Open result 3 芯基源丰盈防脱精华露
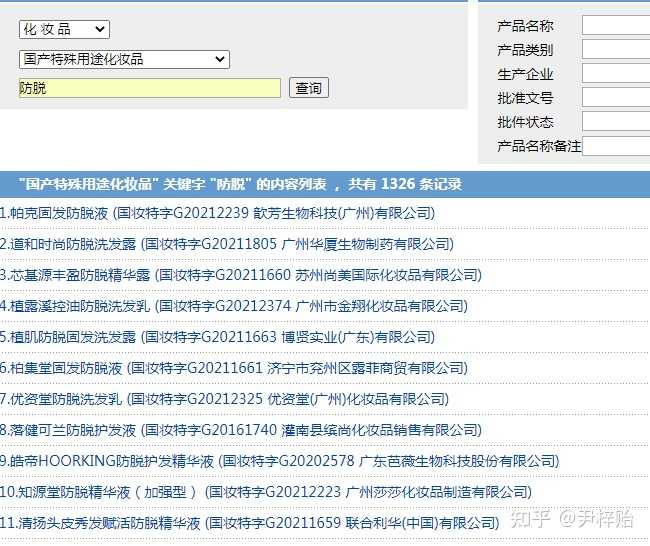 [x=241, y=275]
